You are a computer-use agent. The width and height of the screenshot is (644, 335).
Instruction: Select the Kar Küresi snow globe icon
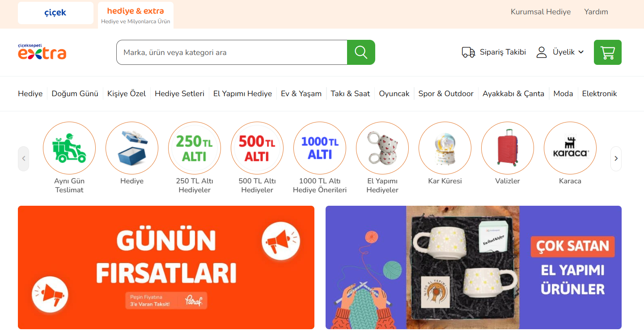click(x=445, y=148)
